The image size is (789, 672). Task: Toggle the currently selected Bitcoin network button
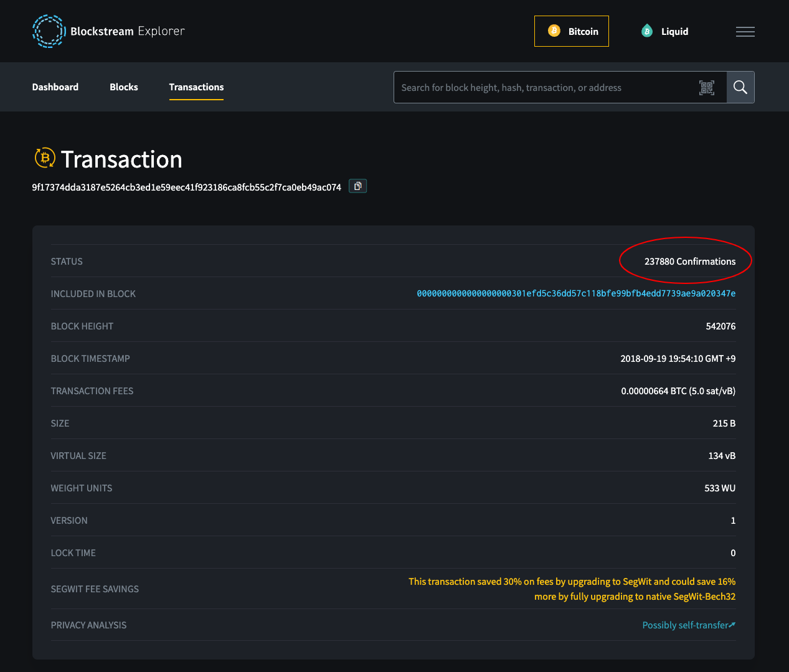571,30
